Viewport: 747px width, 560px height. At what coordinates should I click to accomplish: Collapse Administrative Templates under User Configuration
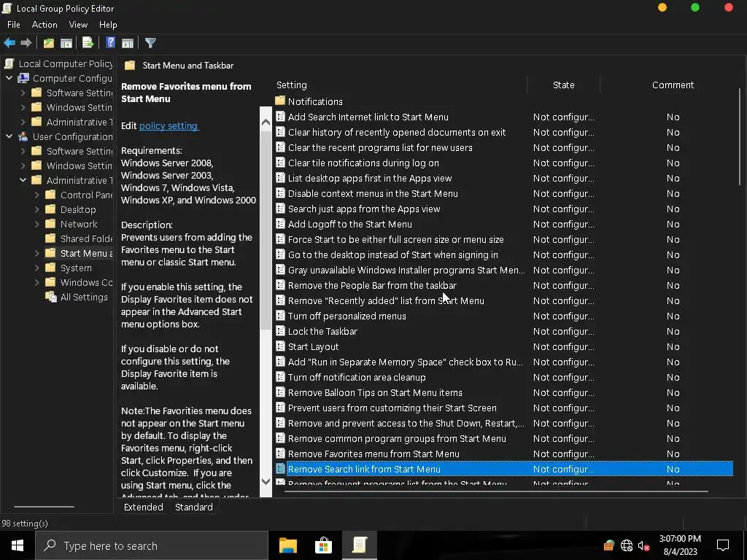click(23, 180)
